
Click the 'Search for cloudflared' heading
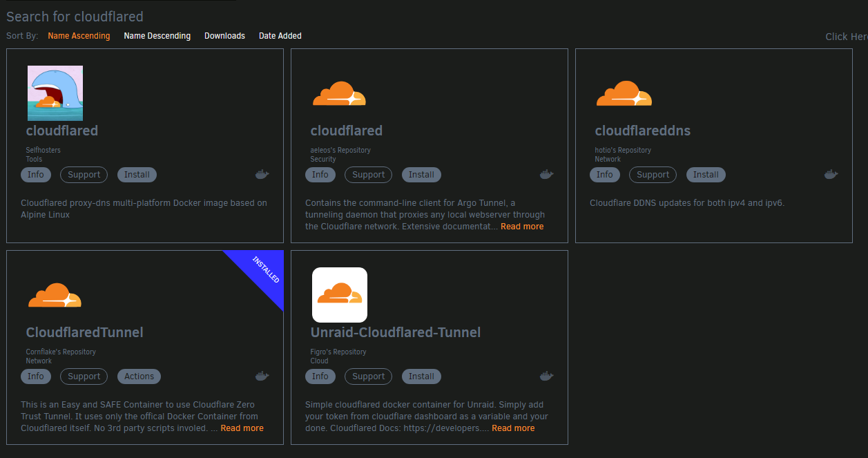[75, 17]
